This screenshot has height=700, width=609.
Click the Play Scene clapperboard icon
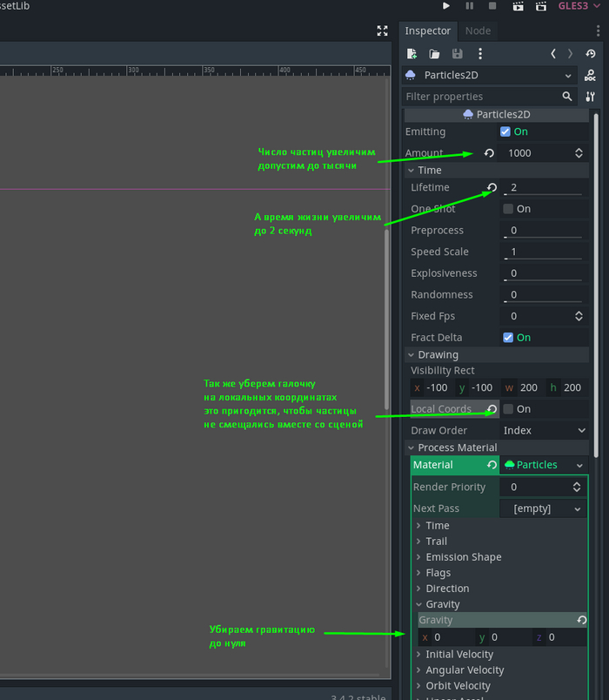click(518, 6)
